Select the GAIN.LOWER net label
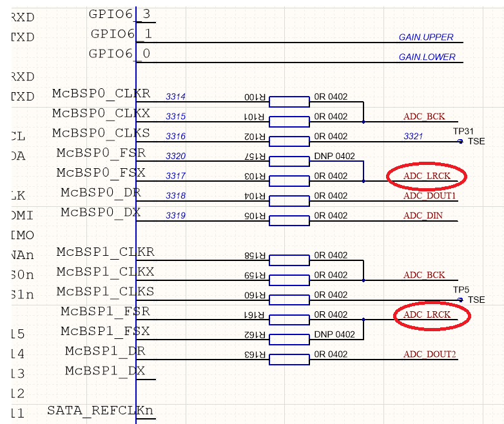 (x=427, y=57)
